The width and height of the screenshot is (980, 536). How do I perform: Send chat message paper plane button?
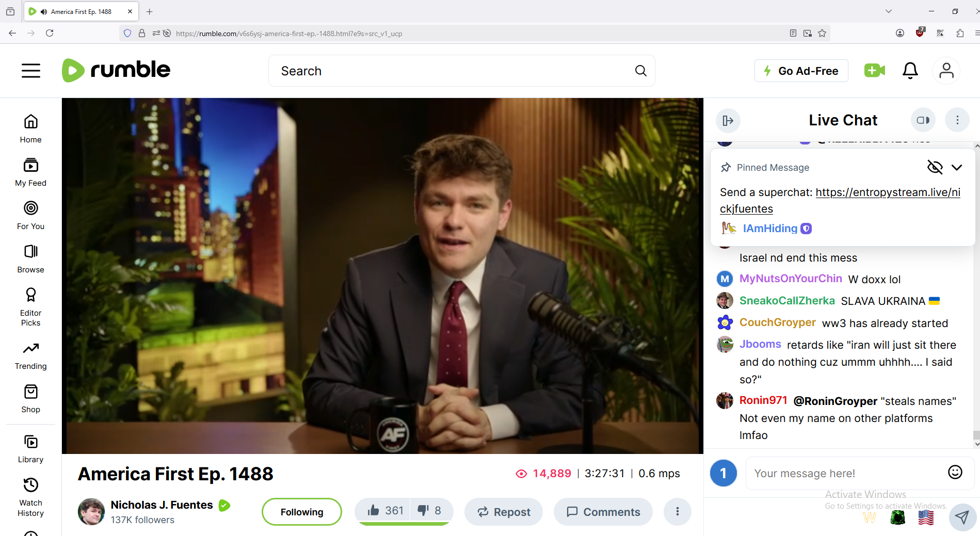[962, 516]
